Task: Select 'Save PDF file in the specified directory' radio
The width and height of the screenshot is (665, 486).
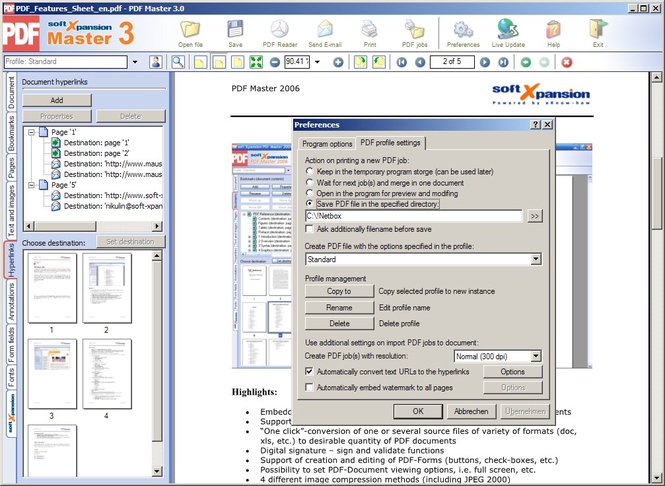Action: click(310, 204)
